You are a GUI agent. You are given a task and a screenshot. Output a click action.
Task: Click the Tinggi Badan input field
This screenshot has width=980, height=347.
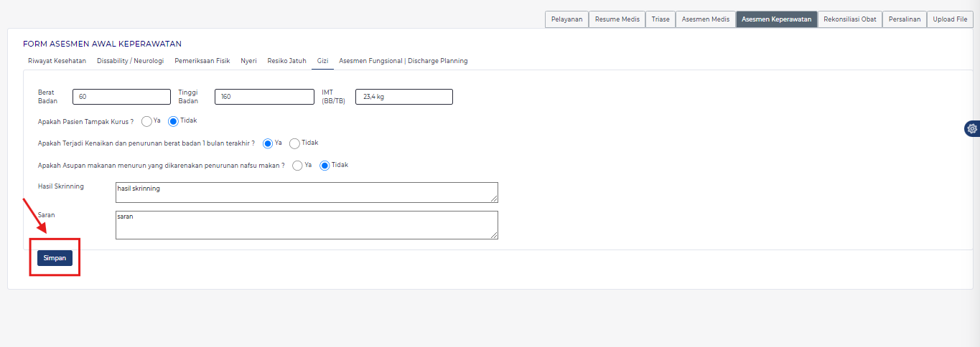coord(264,97)
